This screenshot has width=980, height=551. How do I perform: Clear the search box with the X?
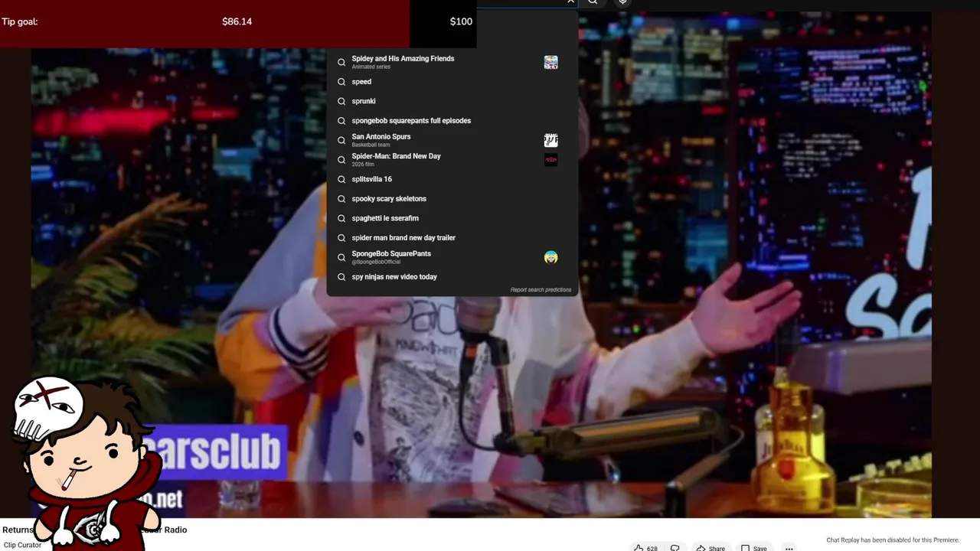coord(570,2)
